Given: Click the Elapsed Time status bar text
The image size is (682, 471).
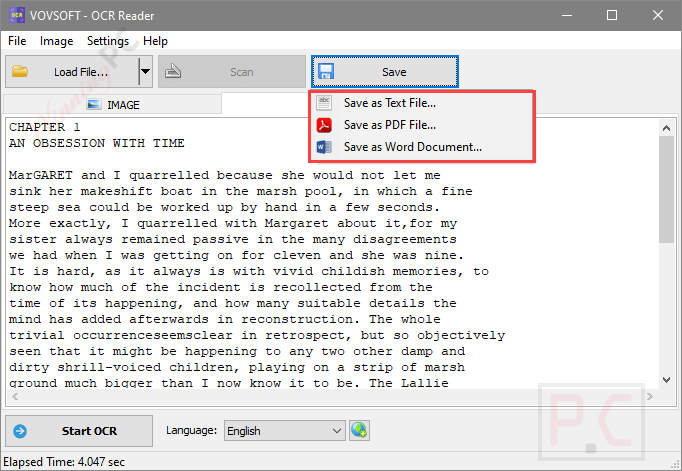Looking at the screenshot, I should point(64,462).
